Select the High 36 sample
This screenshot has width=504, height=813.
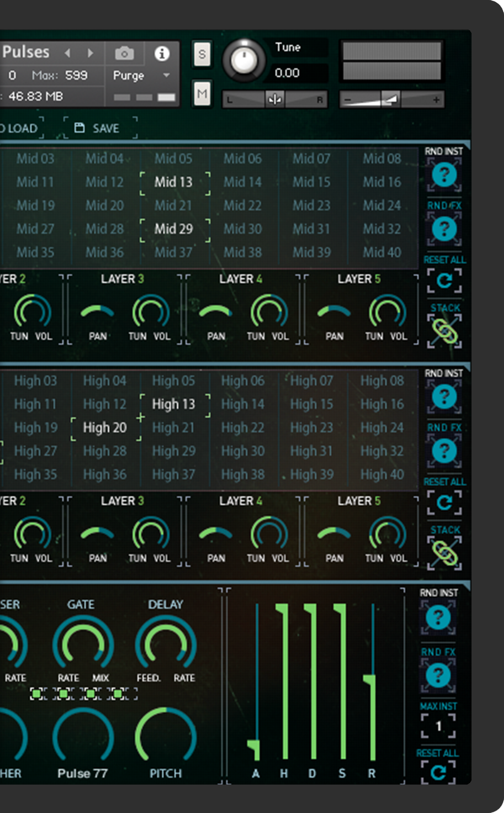click(x=105, y=474)
